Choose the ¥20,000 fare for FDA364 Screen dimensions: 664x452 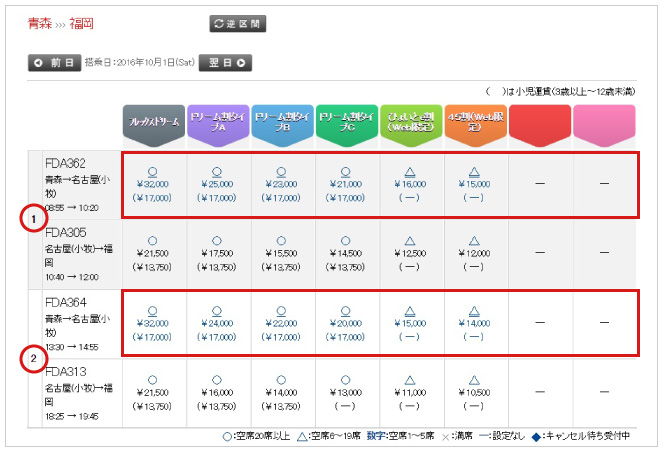point(346,324)
